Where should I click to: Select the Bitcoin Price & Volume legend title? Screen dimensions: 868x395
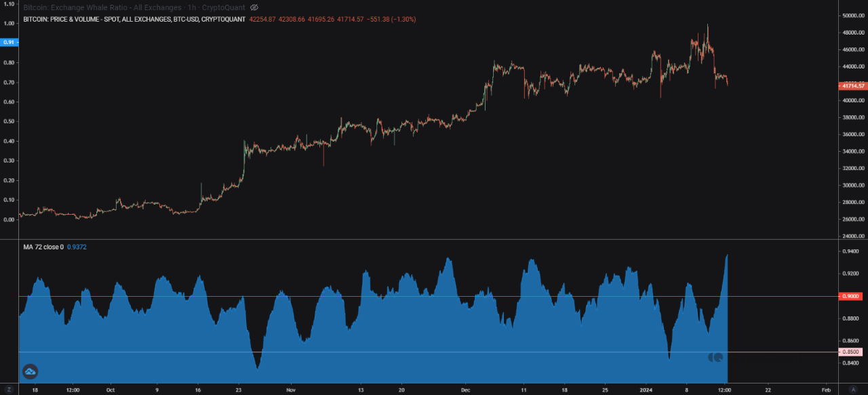(x=134, y=20)
